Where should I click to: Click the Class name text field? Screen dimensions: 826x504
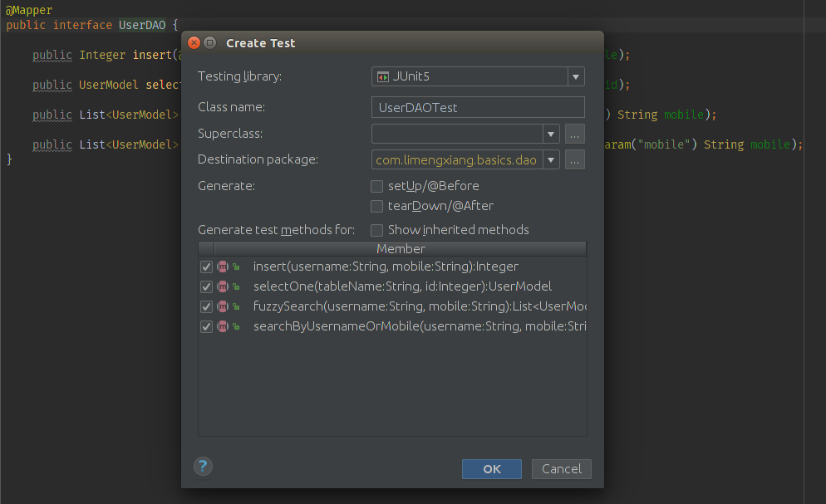478,107
